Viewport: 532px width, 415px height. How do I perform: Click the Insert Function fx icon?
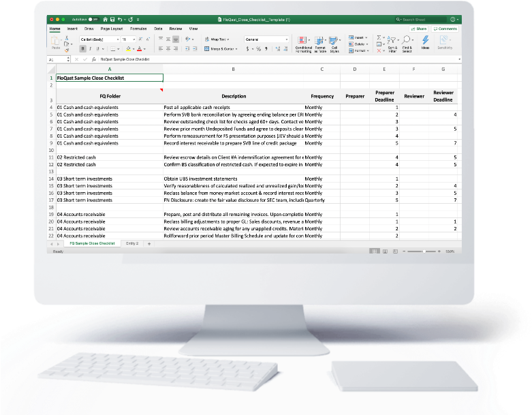tap(94, 59)
